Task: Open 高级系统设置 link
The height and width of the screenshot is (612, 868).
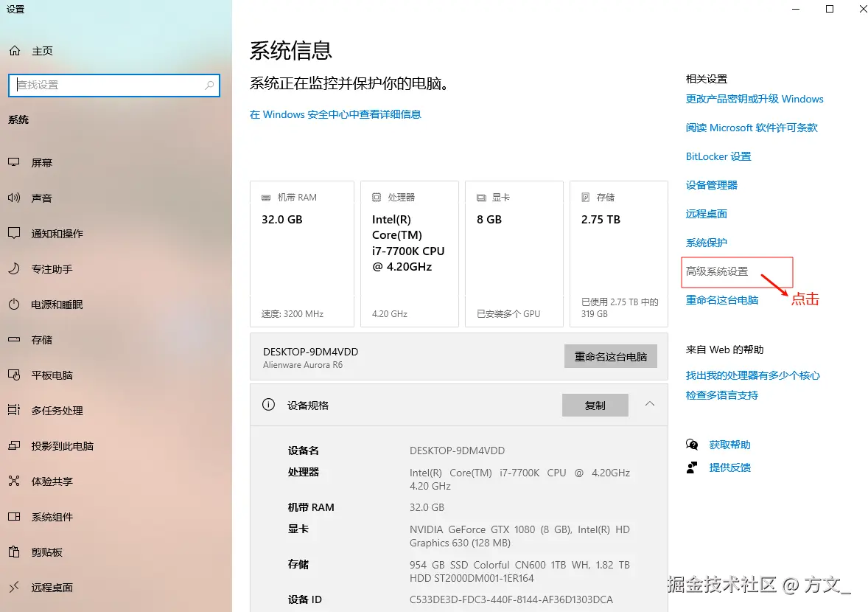Action: [717, 271]
